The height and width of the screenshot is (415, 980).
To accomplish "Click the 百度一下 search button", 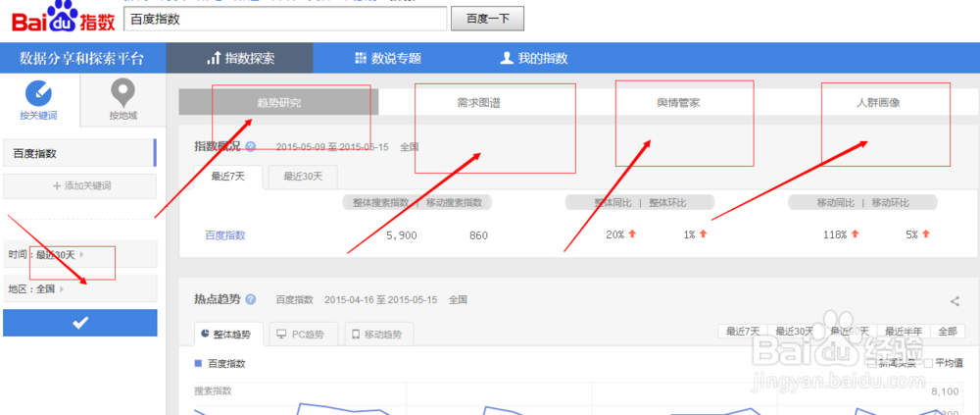I will 487,19.
